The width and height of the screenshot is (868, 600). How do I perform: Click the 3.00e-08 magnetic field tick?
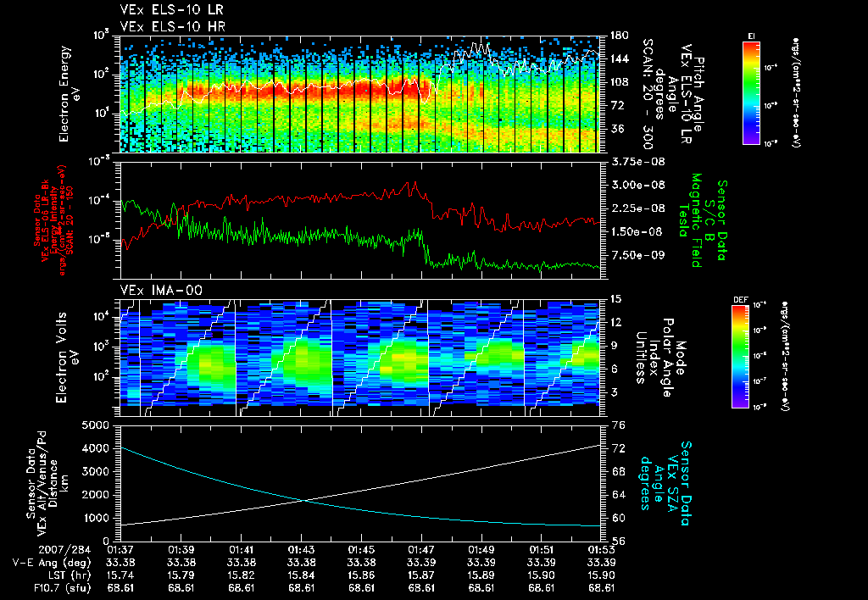638,185
